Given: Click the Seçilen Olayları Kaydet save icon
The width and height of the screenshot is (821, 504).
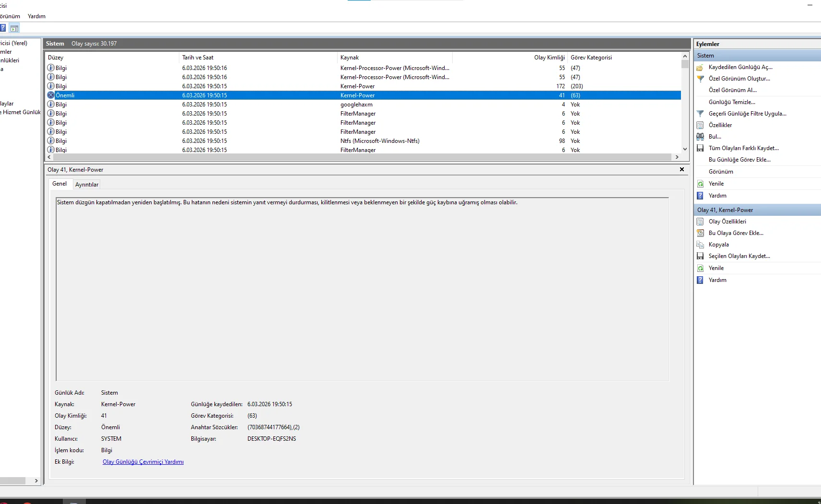Looking at the screenshot, I should 700,256.
